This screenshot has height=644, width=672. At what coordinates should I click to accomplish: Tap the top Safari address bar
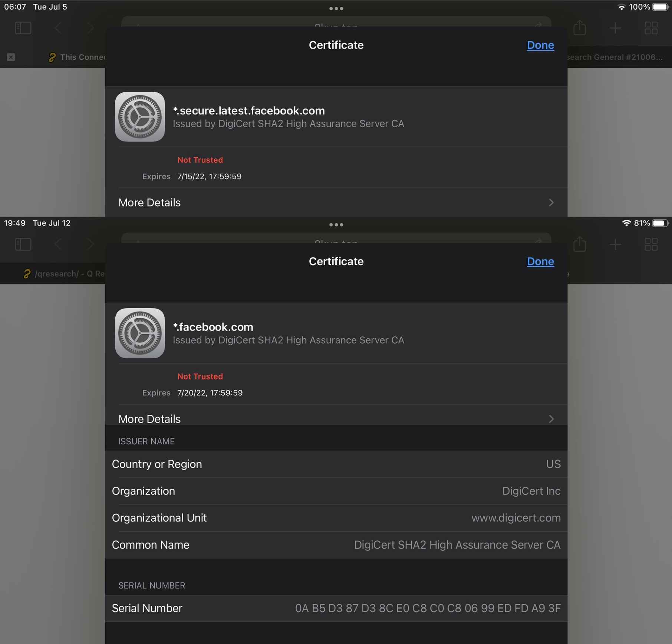point(336,22)
